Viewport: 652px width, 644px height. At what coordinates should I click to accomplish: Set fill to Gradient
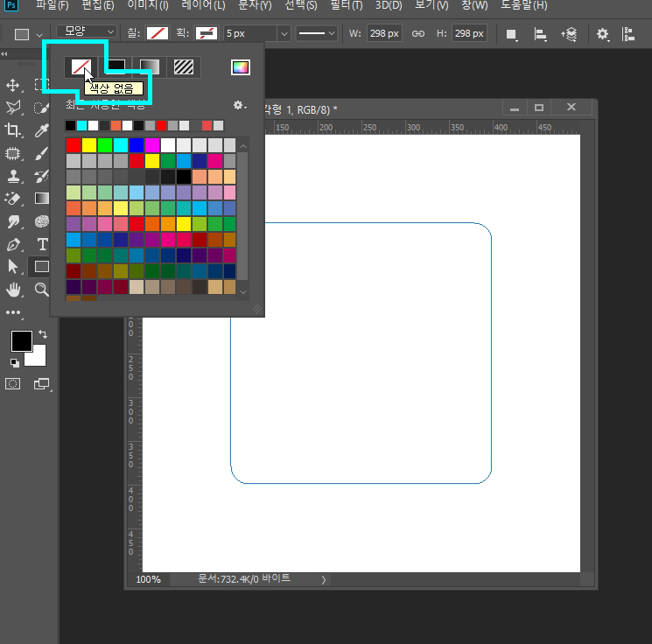(150, 66)
